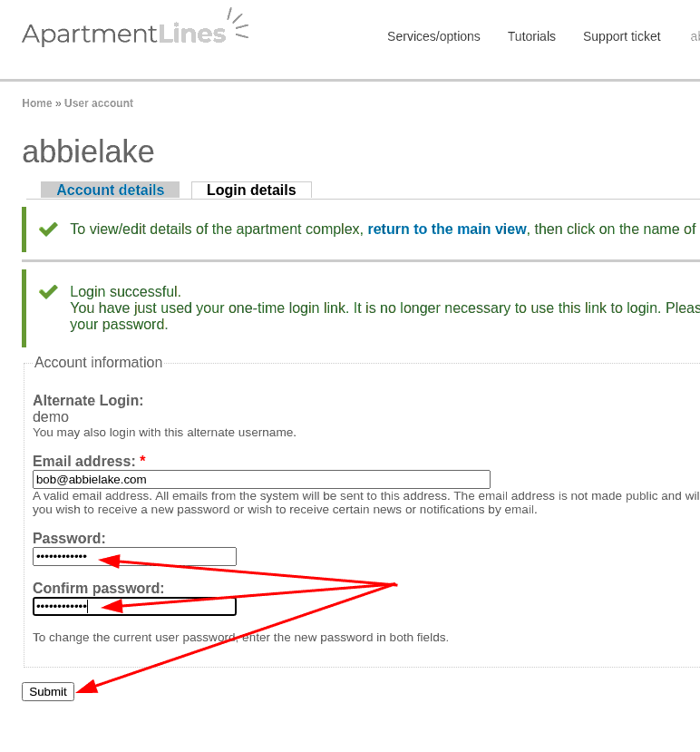Image resolution: width=700 pixels, height=752 pixels.
Task: Open the Support ticket page
Action: (x=621, y=36)
